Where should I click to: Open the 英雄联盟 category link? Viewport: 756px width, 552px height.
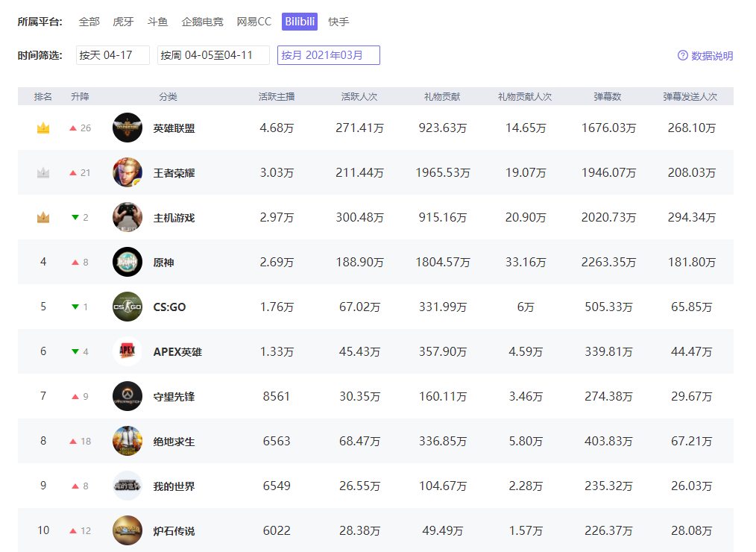[x=174, y=128]
